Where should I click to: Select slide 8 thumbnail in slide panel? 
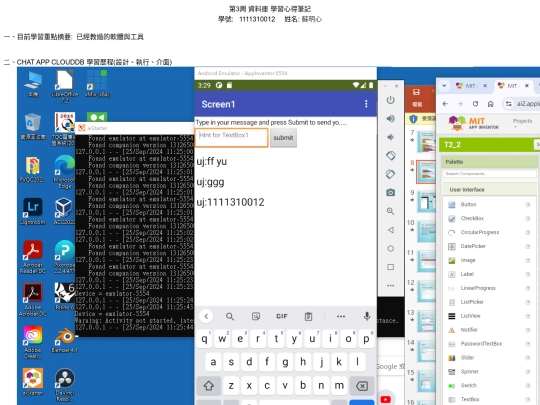pyautogui.click(x=426, y=172)
